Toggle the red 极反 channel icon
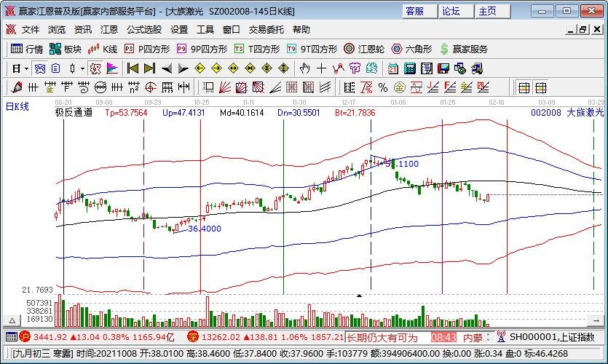Image resolution: width=608 pixels, height=364 pixels. pos(95,69)
